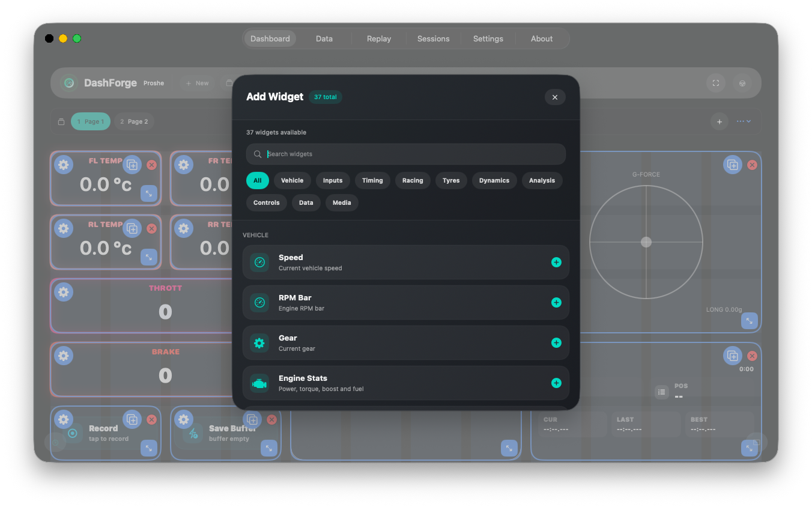This screenshot has height=507, width=812.
Task: Duplicate the G-Force widget
Action: coord(733,165)
